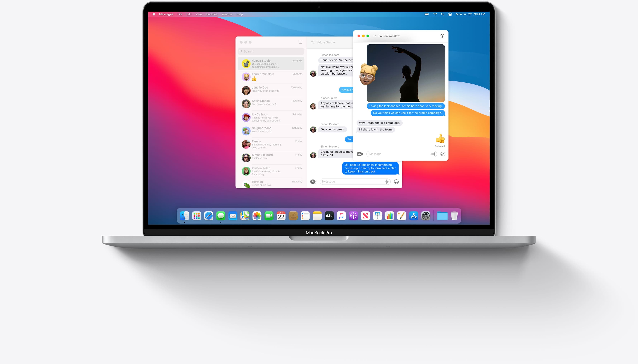Select the Mail app icon in dock
The width and height of the screenshot is (638, 364).
point(233,216)
